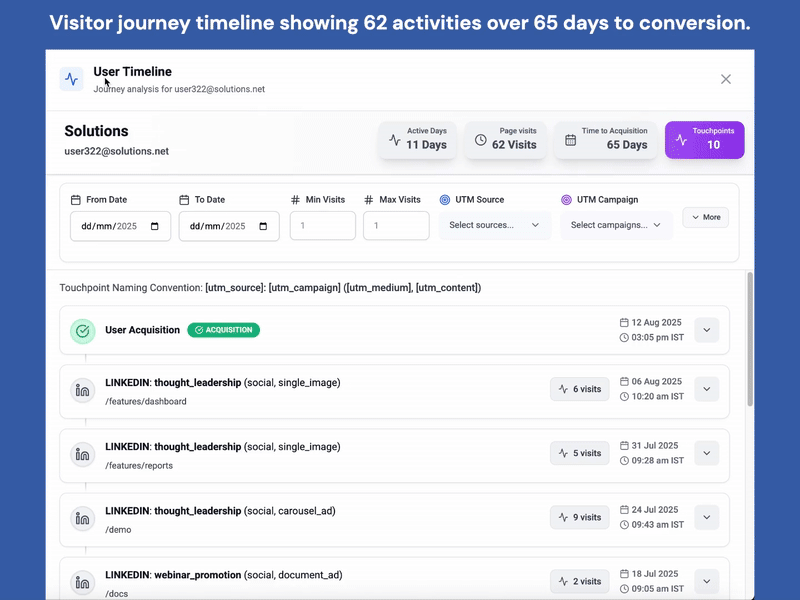Viewport: 800px width, 600px height.
Task: Open the From Date calendar picker icon
Action: (155, 226)
